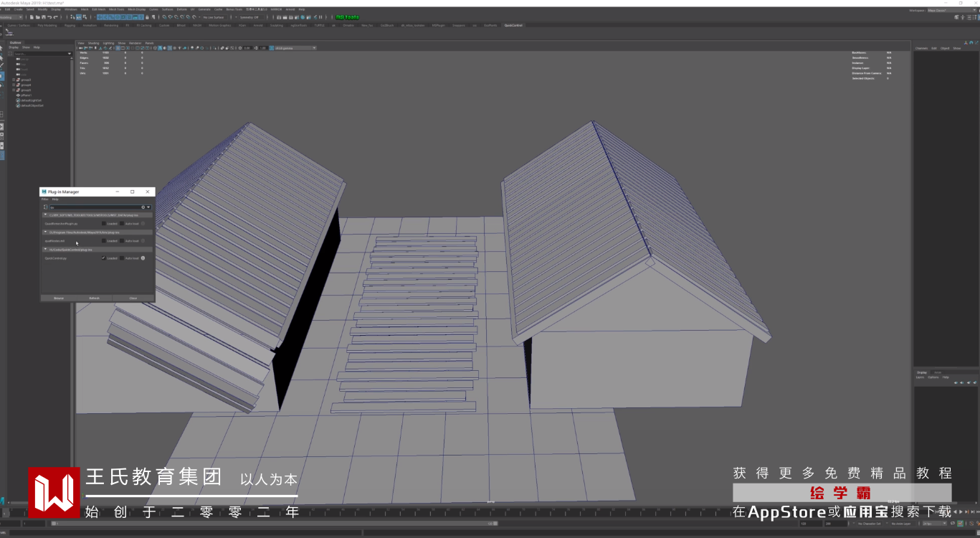Click the clear search icon in Plug-in Manager
This screenshot has height=538, width=980.
pos(143,207)
